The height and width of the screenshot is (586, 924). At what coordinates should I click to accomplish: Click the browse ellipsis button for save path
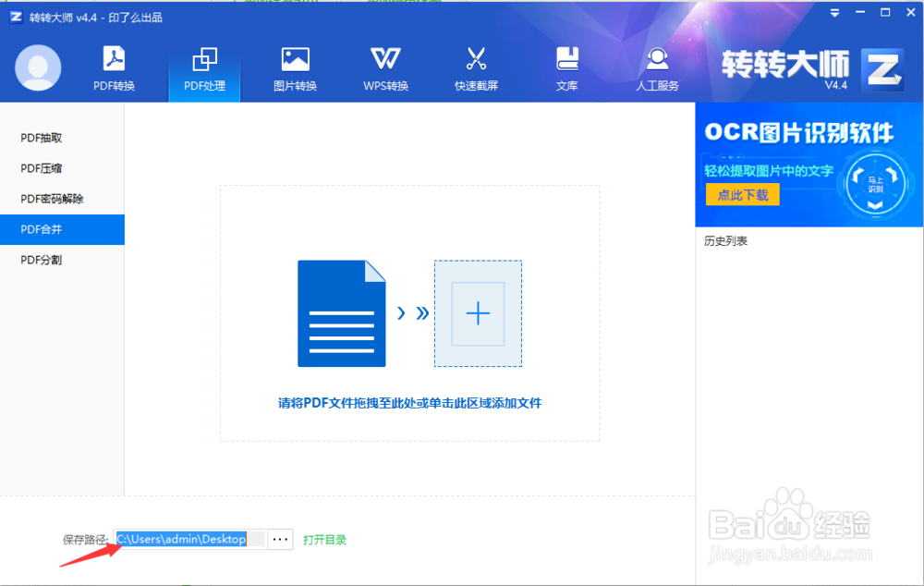[x=281, y=540]
